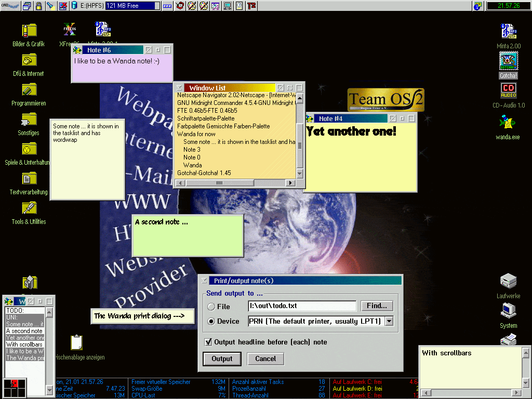Select Schriftartpalette-Palette in Window List
This screenshot has height=399, width=532.
(x=236, y=118)
